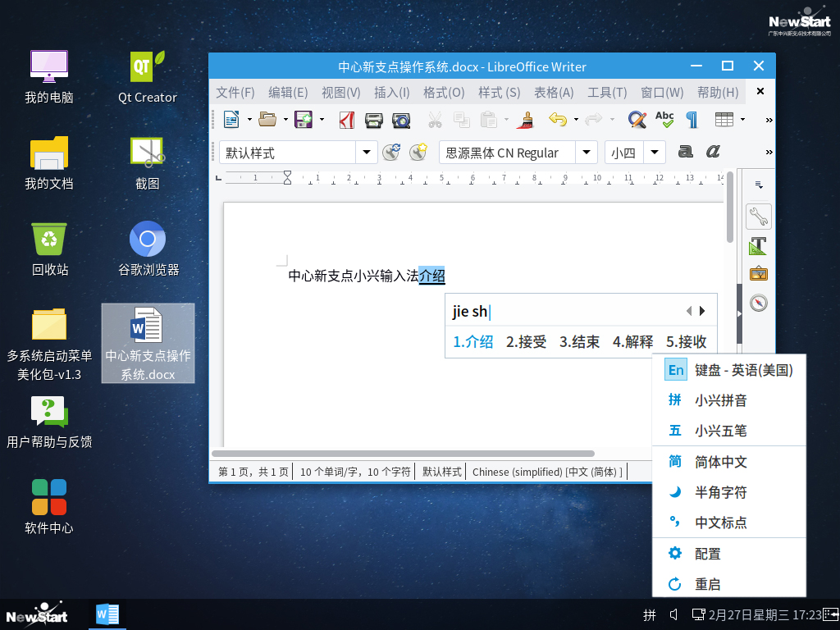Choose candidate word 2.接受
840x630 pixels.
(526, 342)
